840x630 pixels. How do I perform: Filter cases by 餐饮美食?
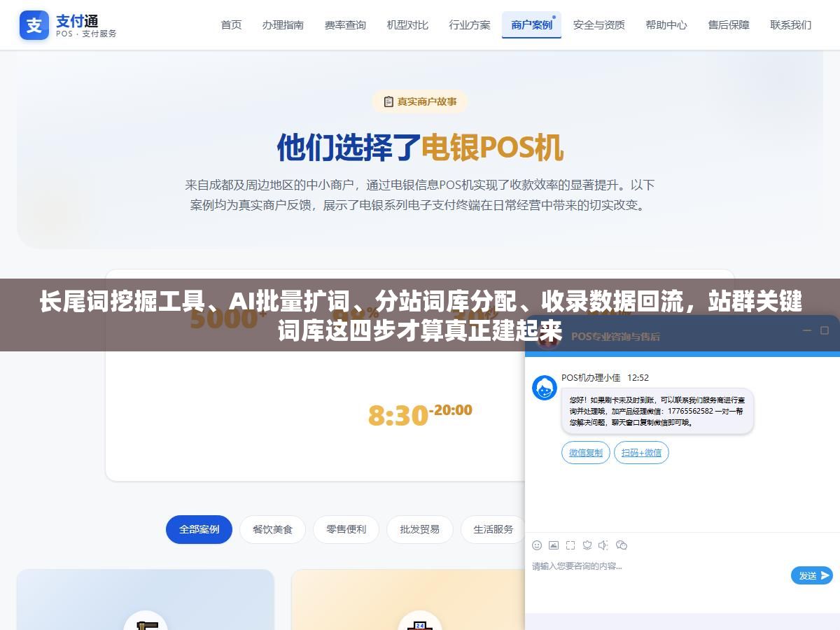pos(272,529)
